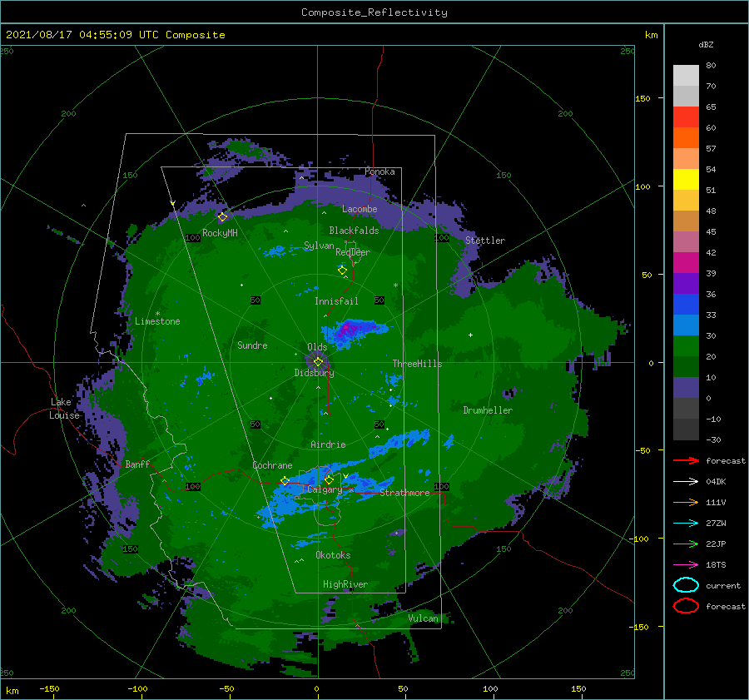Click the Drumheller label
Screen dimensions: 749x700
488,410
